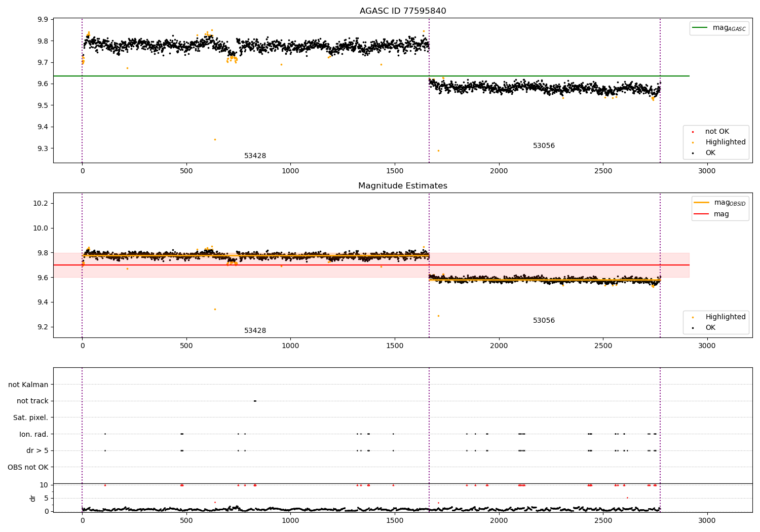Click the rotated "dr" y-axis label

pos(33,498)
